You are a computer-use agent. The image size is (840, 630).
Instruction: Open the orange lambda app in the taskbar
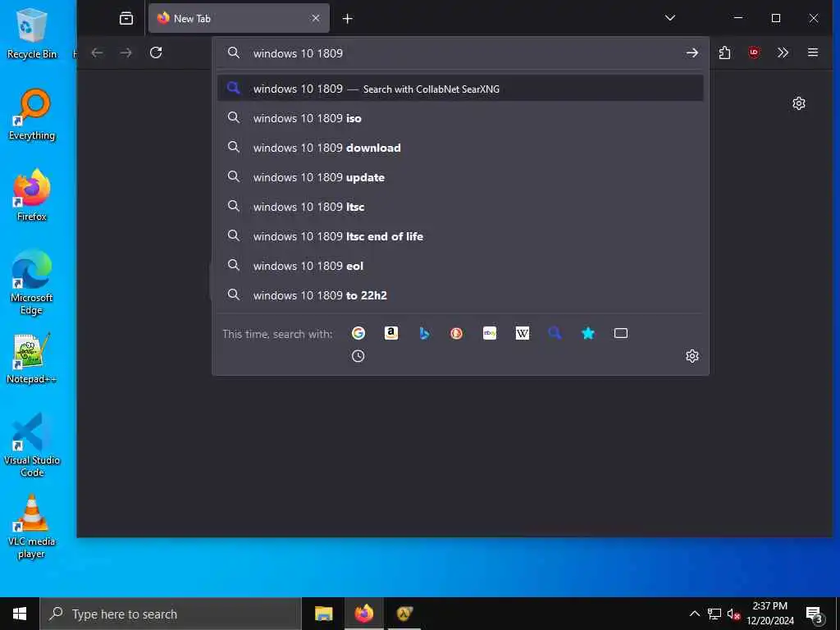pyautogui.click(x=404, y=614)
